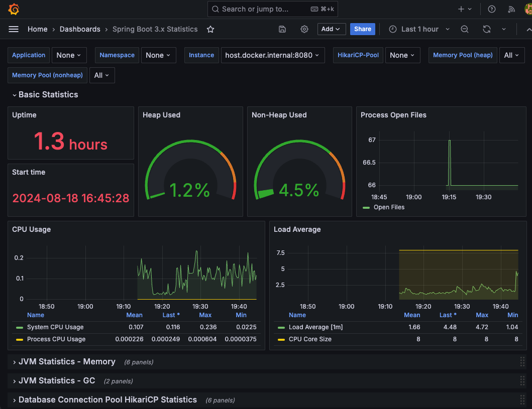Open dashboard settings gear
Image resolution: width=532 pixels, height=409 pixels.
pyautogui.click(x=304, y=29)
